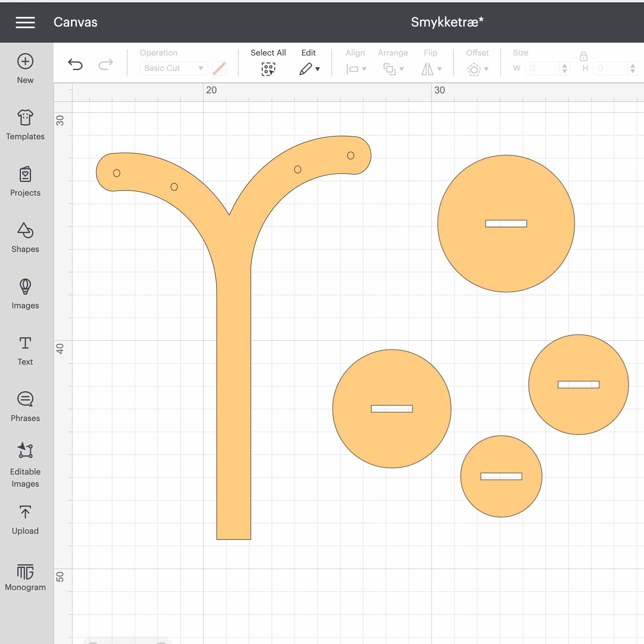644x644 pixels.
Task: Open the Projects panel
Action: pyautogui.click(x=25, y=181)
